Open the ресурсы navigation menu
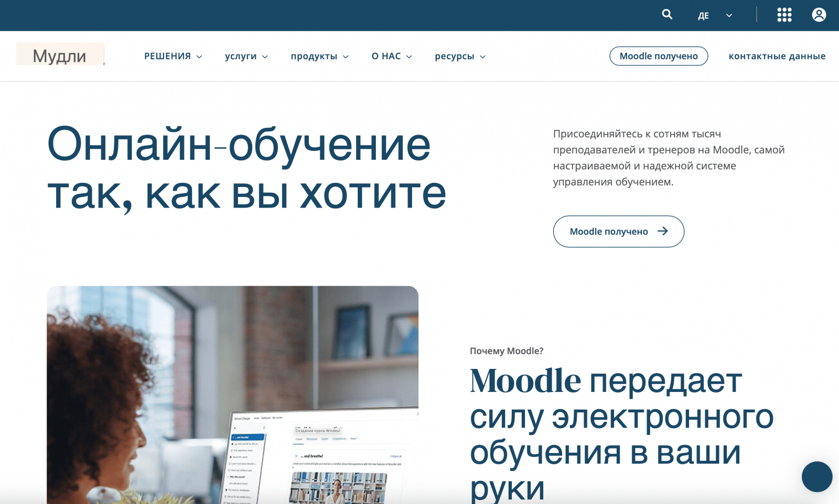The width and height of the screenshot is (839, 504). tap(455, 56)
